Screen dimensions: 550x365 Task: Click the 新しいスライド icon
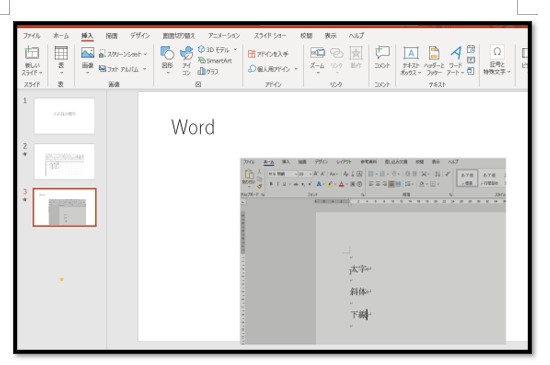click(32, 53)
